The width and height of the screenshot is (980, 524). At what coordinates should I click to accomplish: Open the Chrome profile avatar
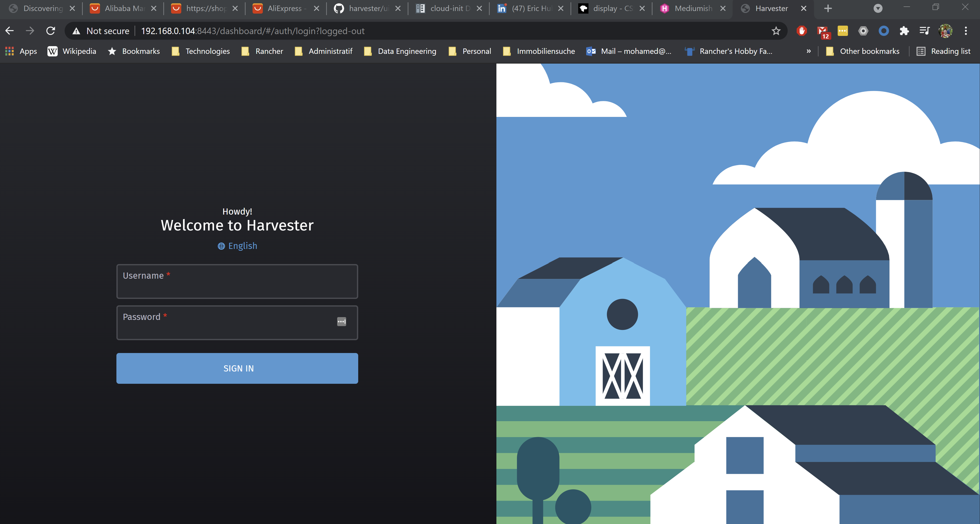[945, 31]
